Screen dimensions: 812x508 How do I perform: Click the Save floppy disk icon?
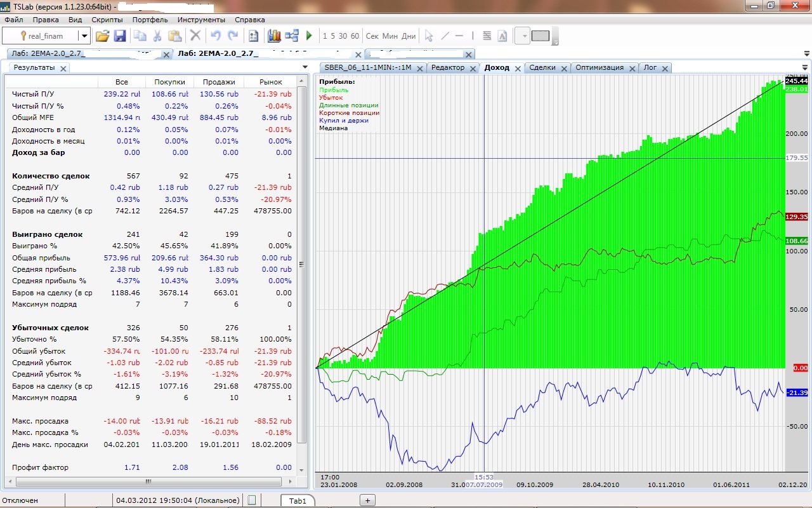click(x=120, y=36)
